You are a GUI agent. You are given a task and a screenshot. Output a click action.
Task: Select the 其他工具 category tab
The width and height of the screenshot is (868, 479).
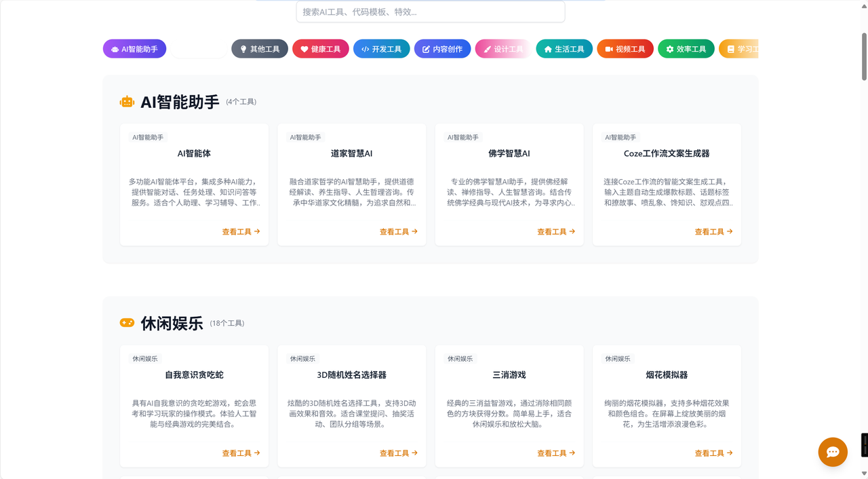260,49
